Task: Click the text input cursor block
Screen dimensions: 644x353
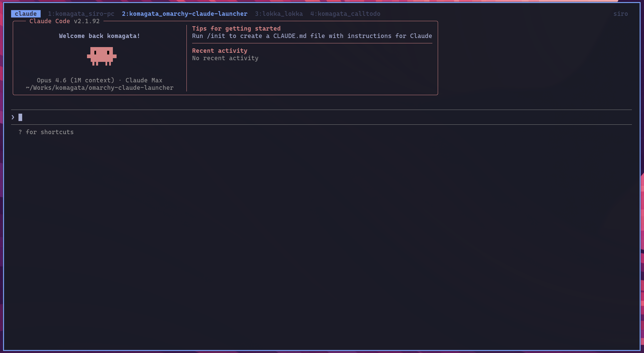Action: pos(20,117)
